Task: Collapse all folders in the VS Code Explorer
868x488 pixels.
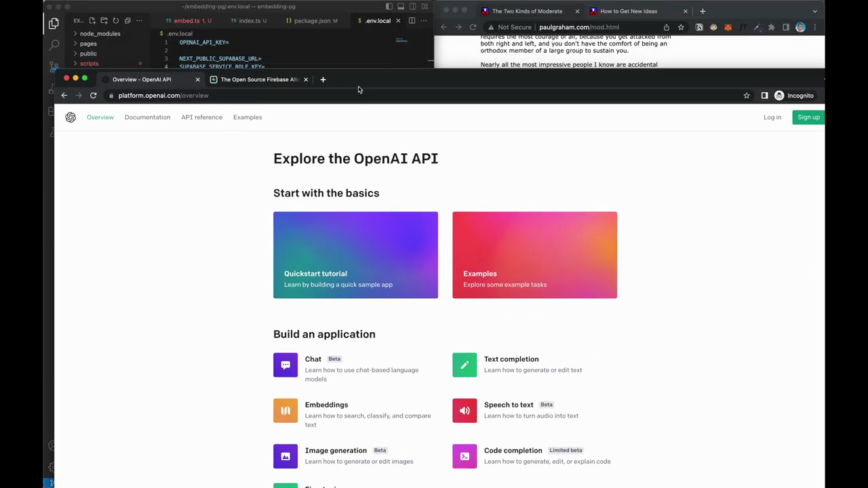Action: pyautogui.click(x=127, y=20)
